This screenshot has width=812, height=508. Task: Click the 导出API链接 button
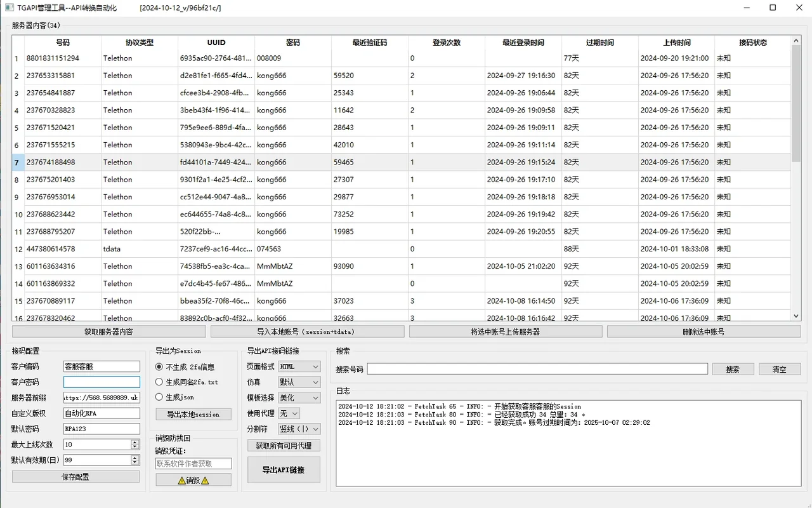(x=284, y=470)
